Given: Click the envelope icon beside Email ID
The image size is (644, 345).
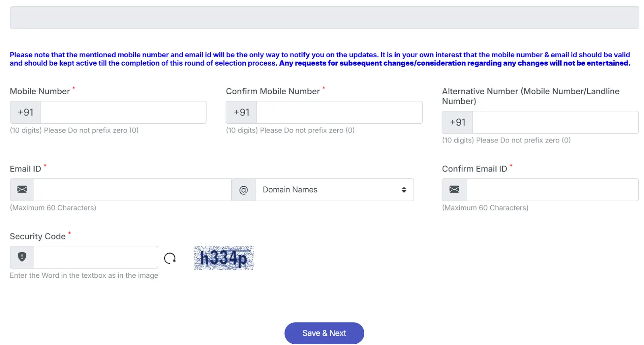Looking at the screenshot, I should click(22, 190).
